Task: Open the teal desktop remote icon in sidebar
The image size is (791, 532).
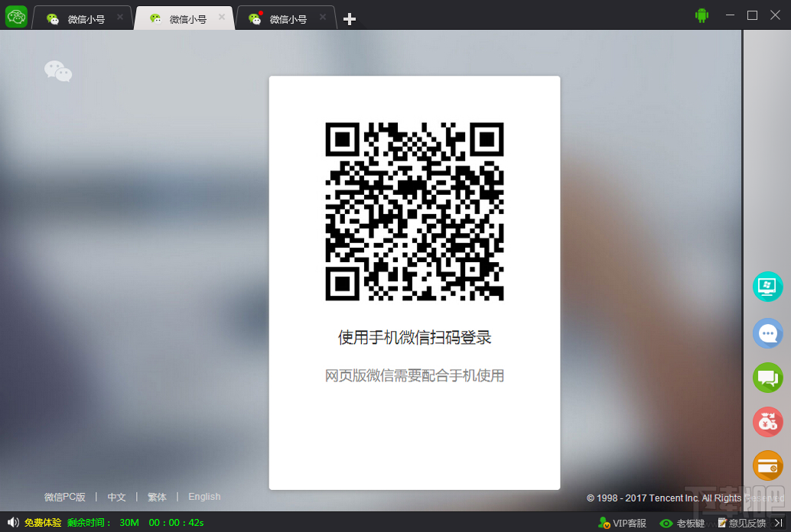Action: 767,287
